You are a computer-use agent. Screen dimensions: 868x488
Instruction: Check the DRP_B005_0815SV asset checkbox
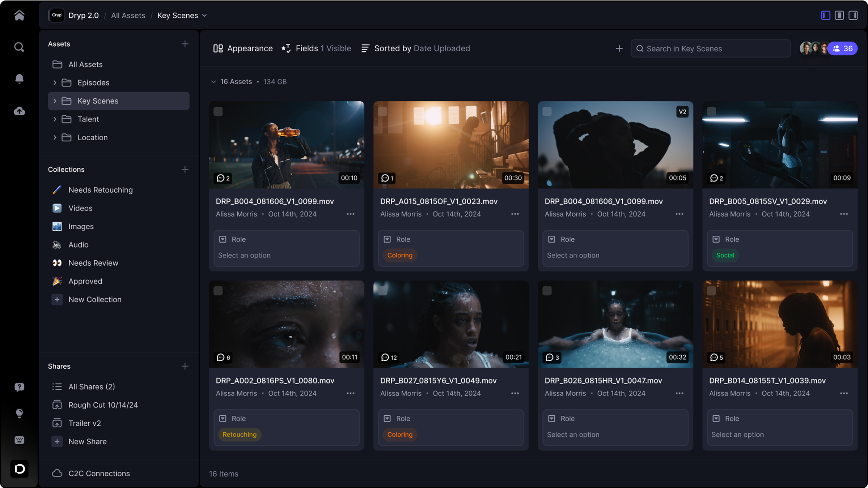[x=711, y=112]
